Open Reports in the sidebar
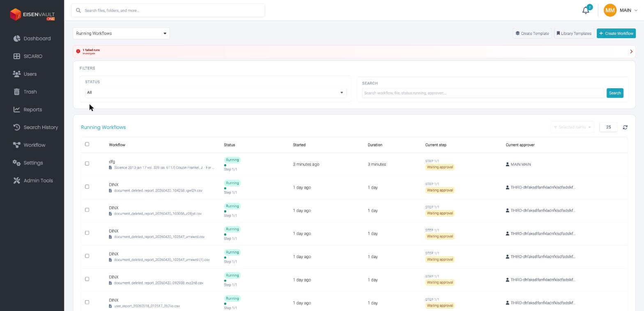 click(x=28, y=110)
